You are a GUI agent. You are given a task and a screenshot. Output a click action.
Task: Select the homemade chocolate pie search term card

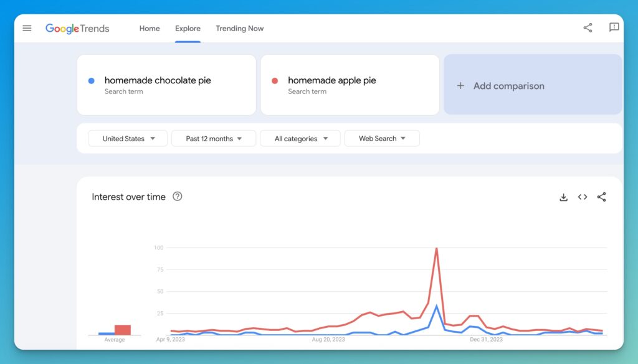(166, 85)
